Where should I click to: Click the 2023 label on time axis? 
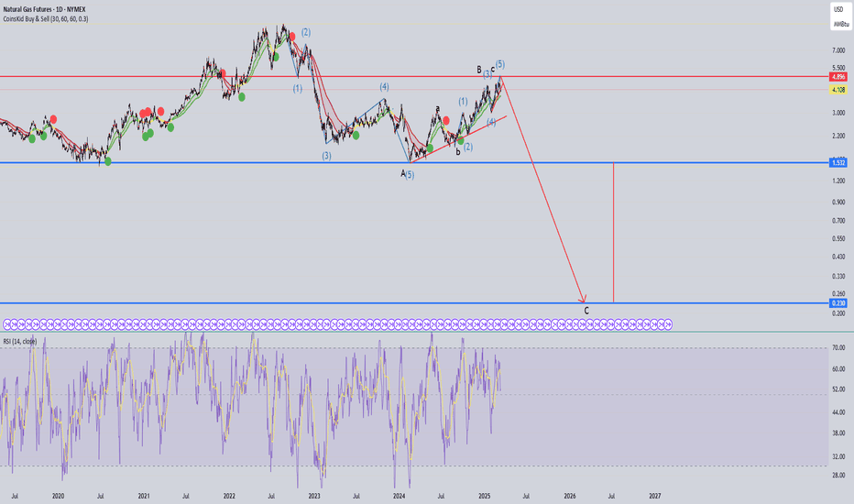click(314, 497)
